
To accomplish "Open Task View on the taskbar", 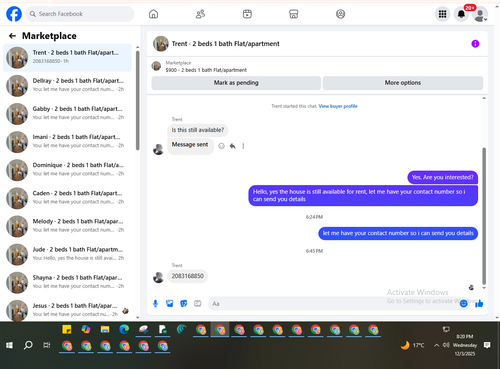I will 47,345.
